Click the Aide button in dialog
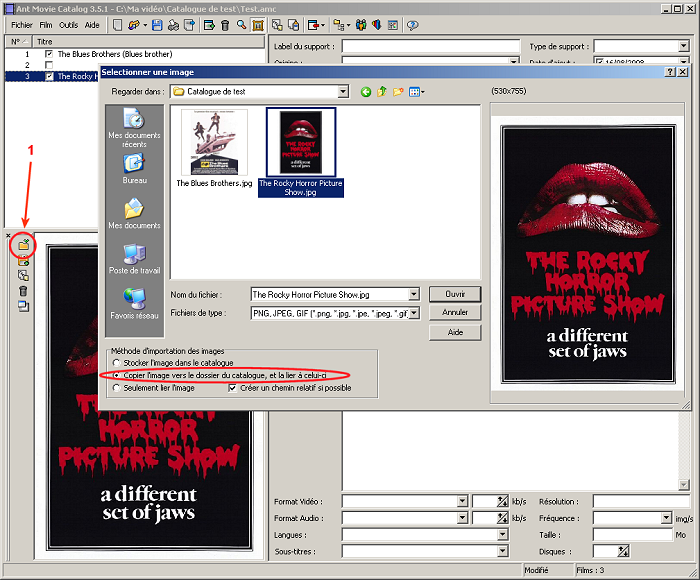The width and height of the screenshot is (700, 580). (x=455, y=332)
